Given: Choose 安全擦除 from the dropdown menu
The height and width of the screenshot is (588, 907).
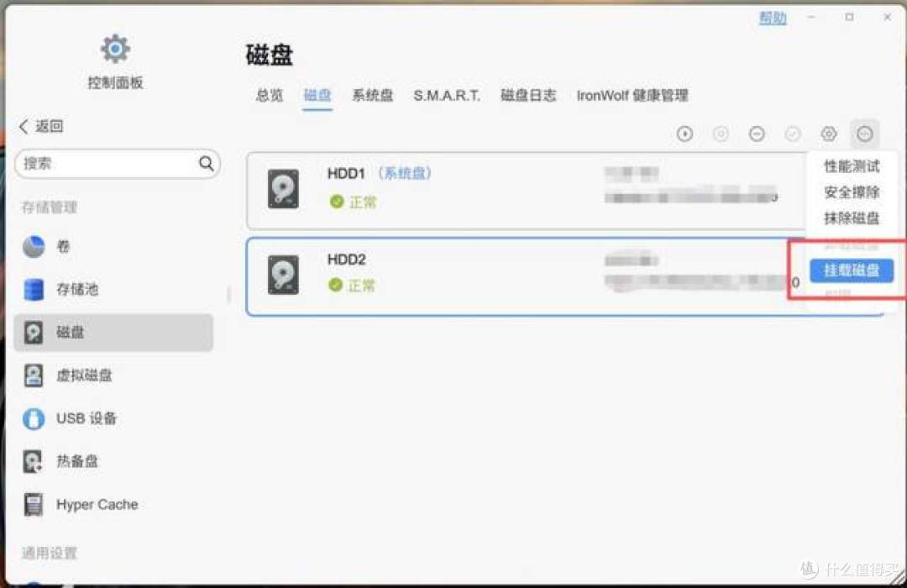Looking at the screenshot, I should 852,192.
